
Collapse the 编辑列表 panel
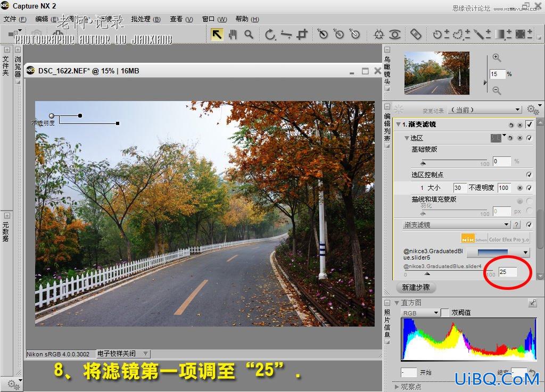(387, 106)
